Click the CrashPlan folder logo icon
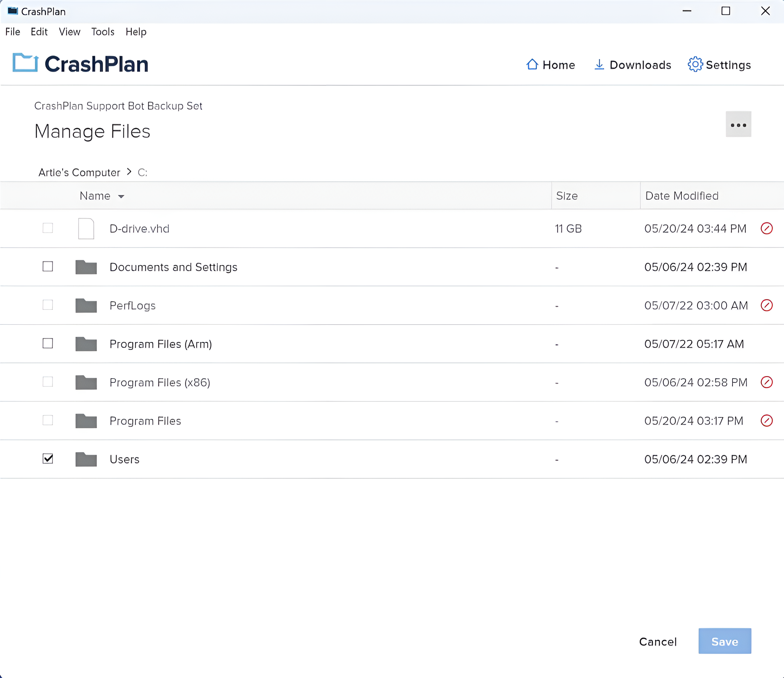The image size is (784, 678). (25, 63)
